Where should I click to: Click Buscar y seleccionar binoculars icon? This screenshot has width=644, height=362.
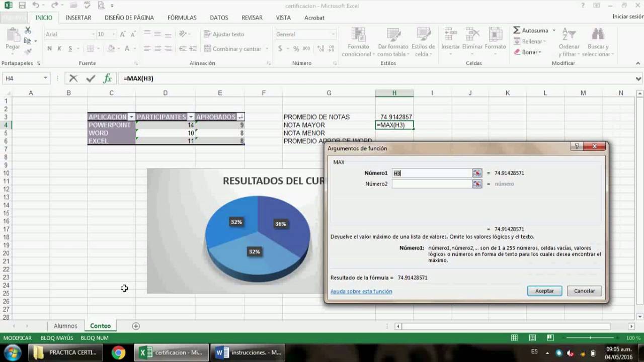click(598, 35)
